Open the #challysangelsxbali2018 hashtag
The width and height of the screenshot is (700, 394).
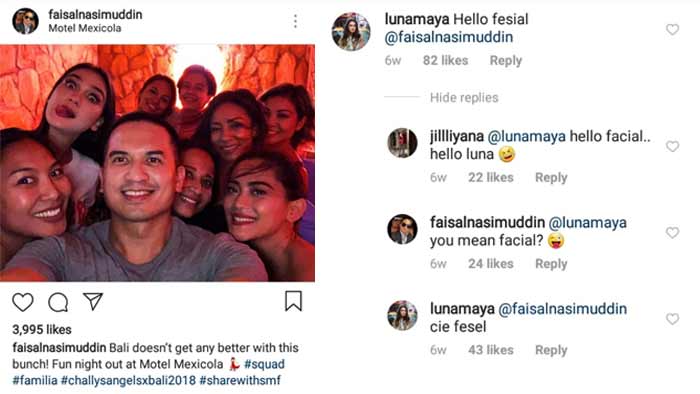point(128,380)
